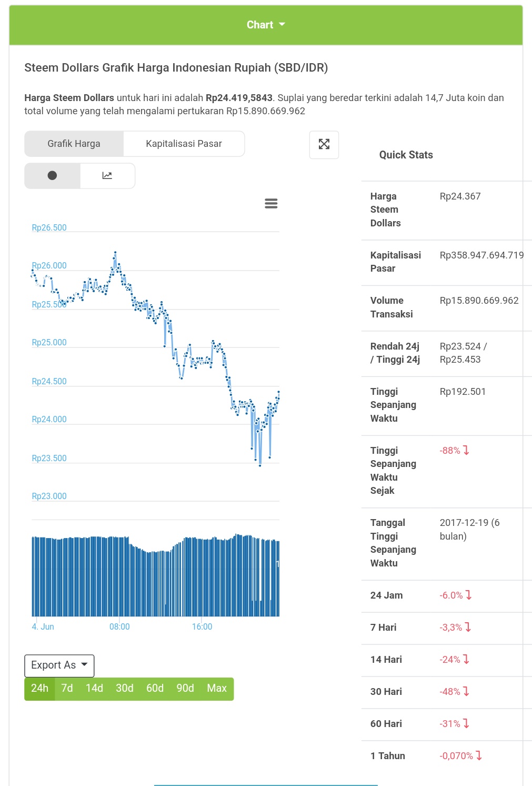Open the Chart dropdown in green header

[266, 25]
